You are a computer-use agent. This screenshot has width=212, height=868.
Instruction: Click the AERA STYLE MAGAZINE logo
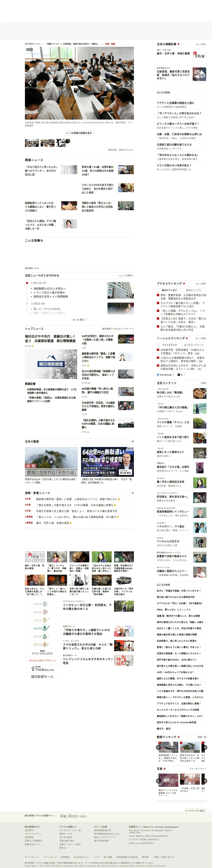pos(42,653)
